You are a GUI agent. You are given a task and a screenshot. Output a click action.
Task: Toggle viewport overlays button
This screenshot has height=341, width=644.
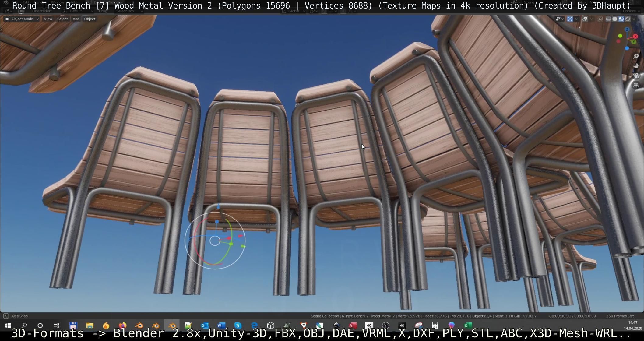[x=585, y=19]
